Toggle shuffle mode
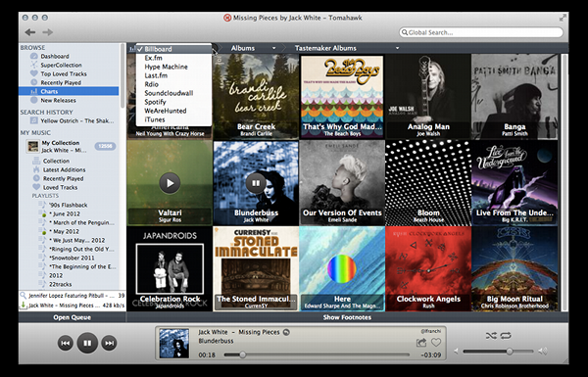 (491, 336)
